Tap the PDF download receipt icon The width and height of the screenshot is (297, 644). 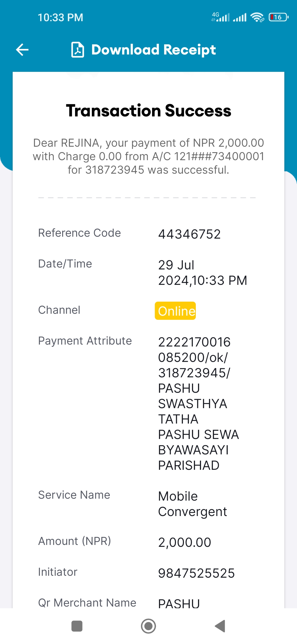(x=78, y=50)
